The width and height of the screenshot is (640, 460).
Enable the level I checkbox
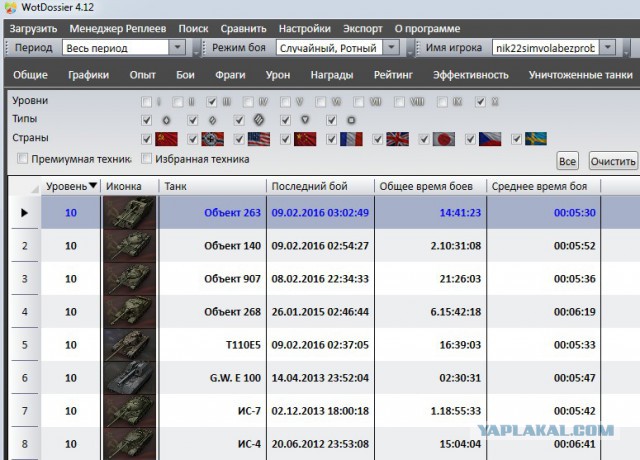pos(146,102)
